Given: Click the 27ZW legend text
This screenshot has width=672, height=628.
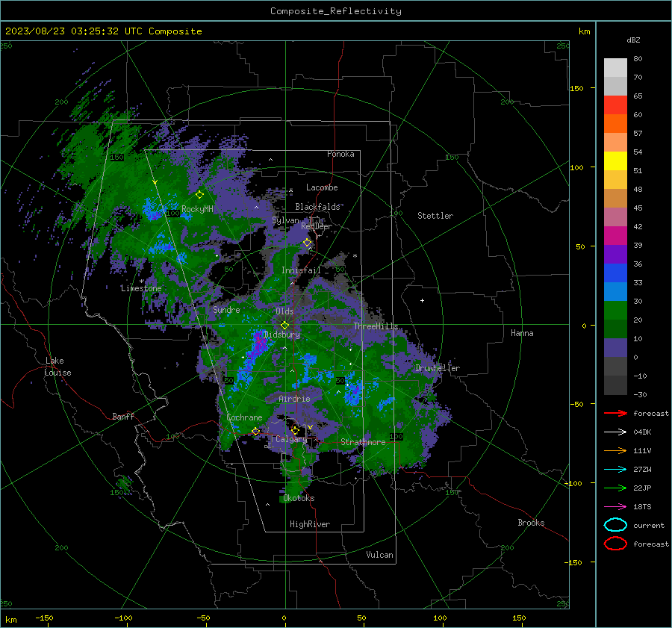Looking at the screenshot, I should [x=642, y=470].
